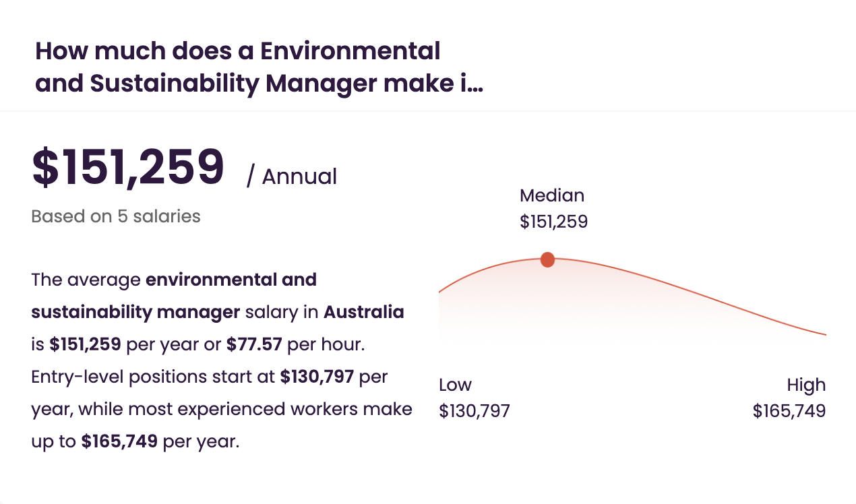Click bold $151,259 per year in paragraph

tap(85, 344)
